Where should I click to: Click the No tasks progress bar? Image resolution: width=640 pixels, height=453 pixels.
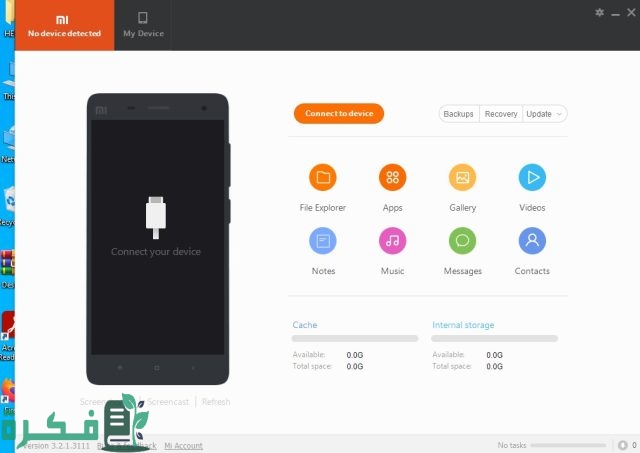point(568,445)
